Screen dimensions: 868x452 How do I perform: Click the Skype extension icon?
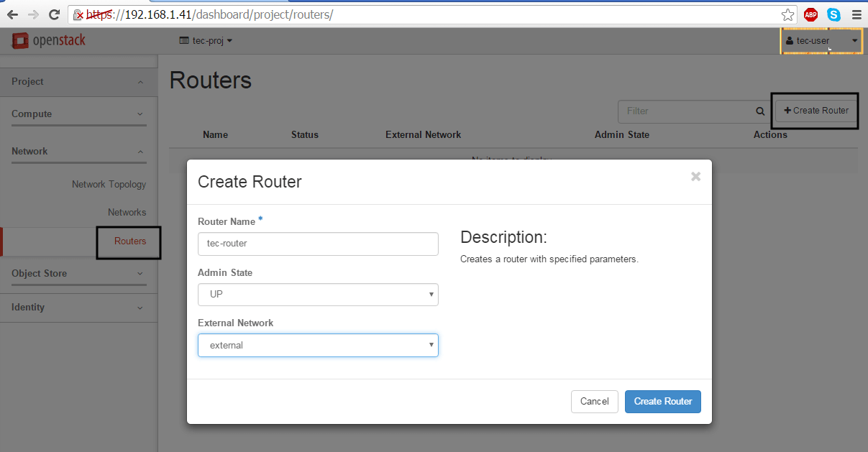pos(833,14)
